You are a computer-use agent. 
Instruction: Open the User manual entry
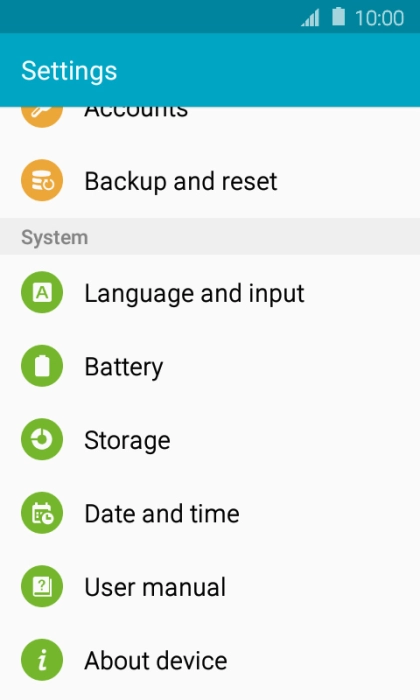[210, 587]
